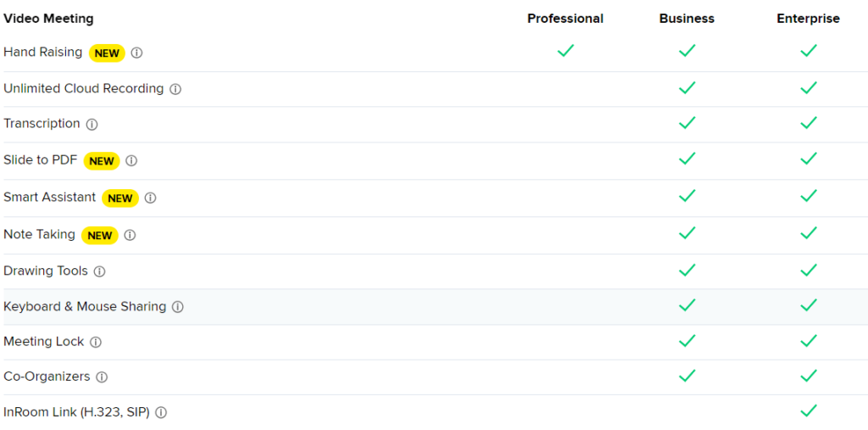Show Keyboard & Mouse Sharing info

tap(177, 307)
